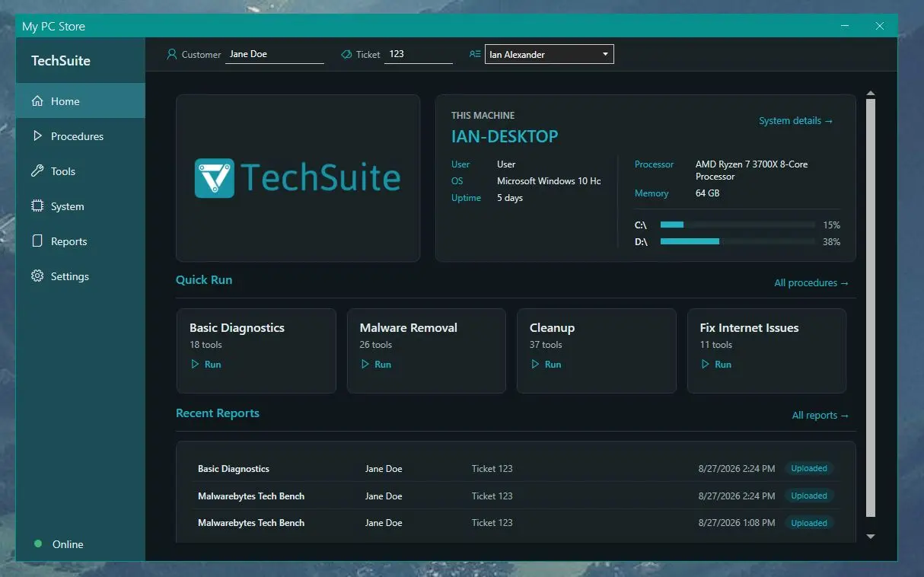Open the 2:24 PM Malwarebytes Tech Bench report

coord(515,496)
